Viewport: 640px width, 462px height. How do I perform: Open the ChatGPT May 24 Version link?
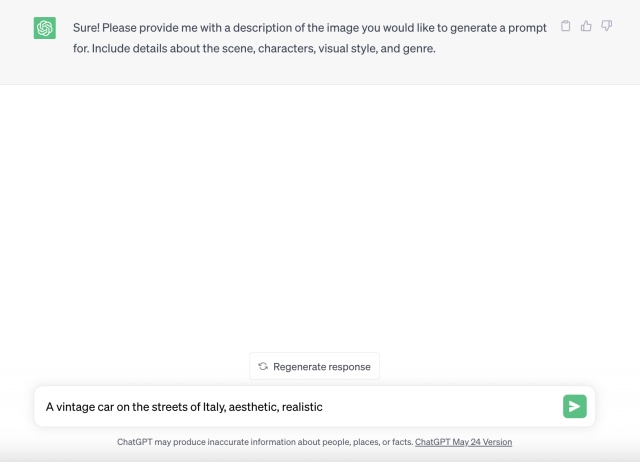pyautogui.click(x=463, y=442)
